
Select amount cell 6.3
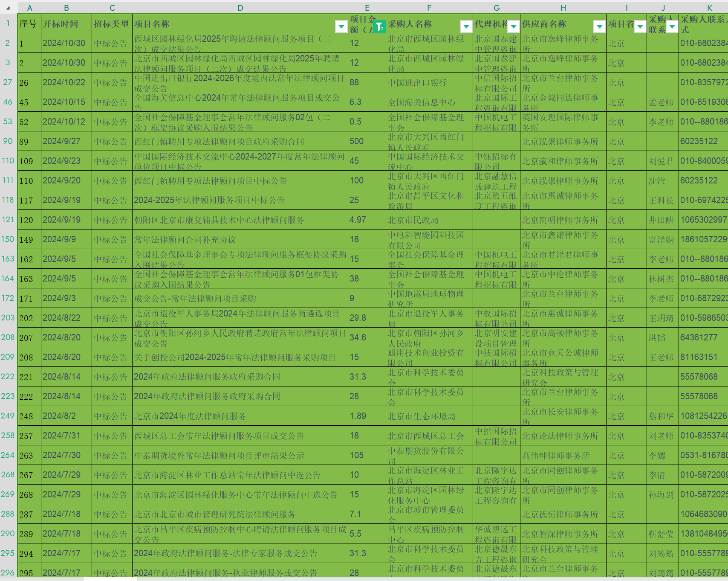click(x=367, y=102)
